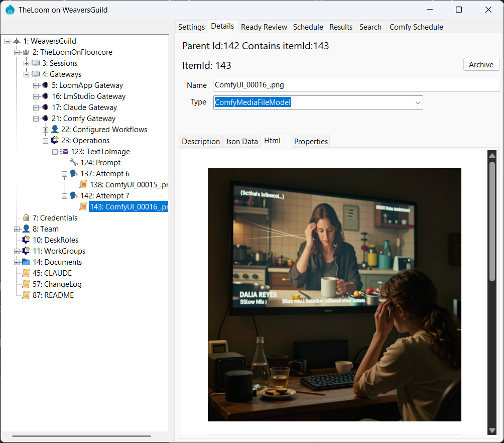This screenshot has width=504, height=443.
Task: Switch to the Settings tab
Action: (x=191, y=27)
